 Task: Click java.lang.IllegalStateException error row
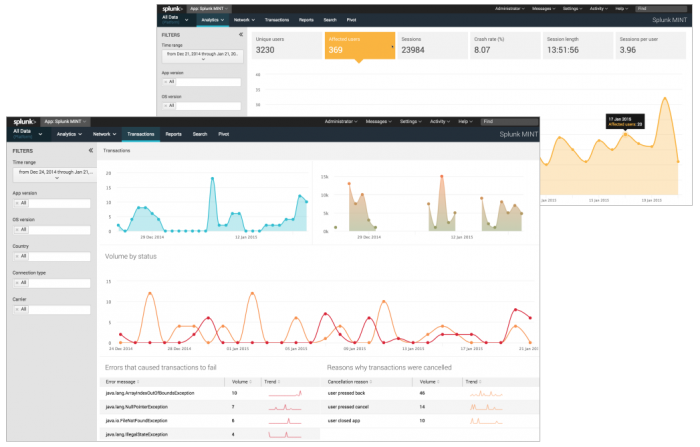(209, 434)
